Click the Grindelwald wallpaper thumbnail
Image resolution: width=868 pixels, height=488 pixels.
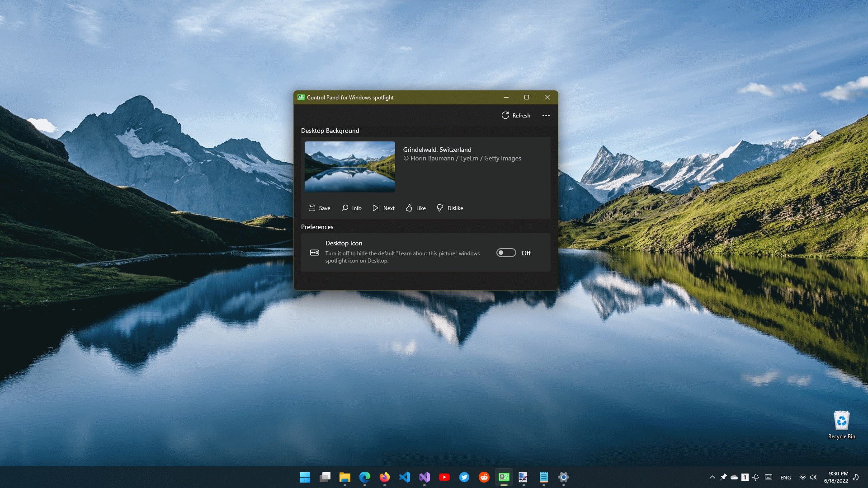349,167
